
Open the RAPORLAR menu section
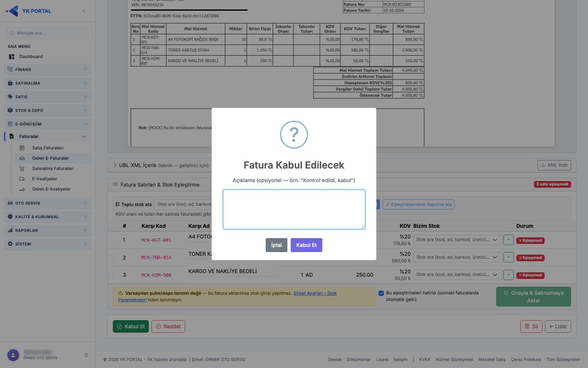[48, 230]
